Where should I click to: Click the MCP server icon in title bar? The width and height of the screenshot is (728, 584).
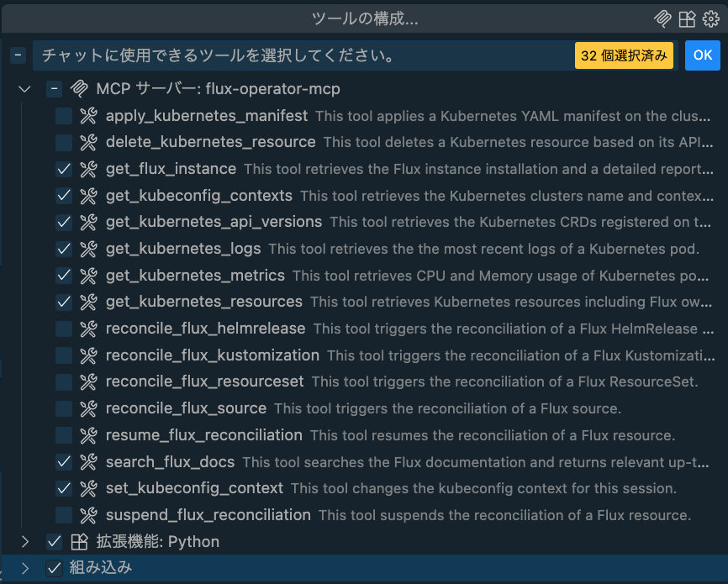click(664, 18)
